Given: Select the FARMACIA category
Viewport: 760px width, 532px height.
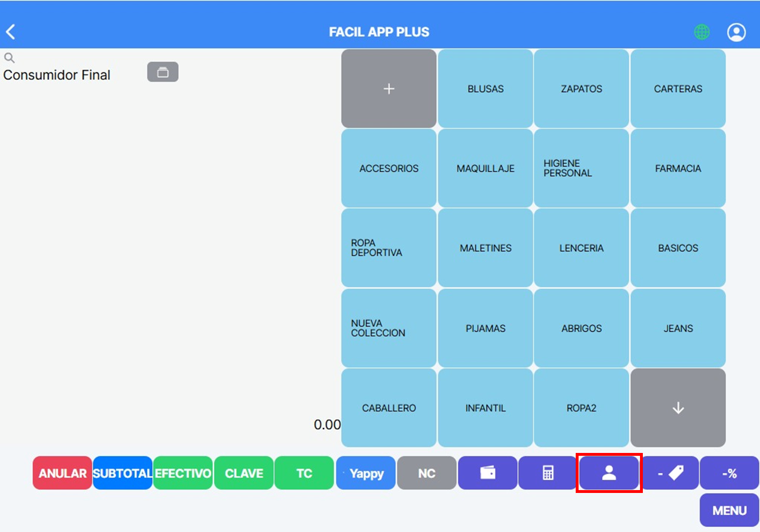Looking at the screenshot, I should tap(678, 168).
